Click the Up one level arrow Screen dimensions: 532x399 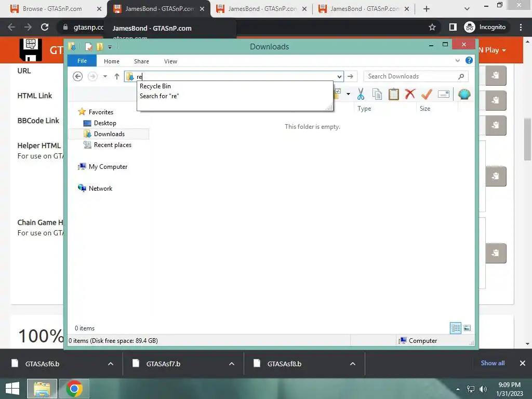[117, 76]
